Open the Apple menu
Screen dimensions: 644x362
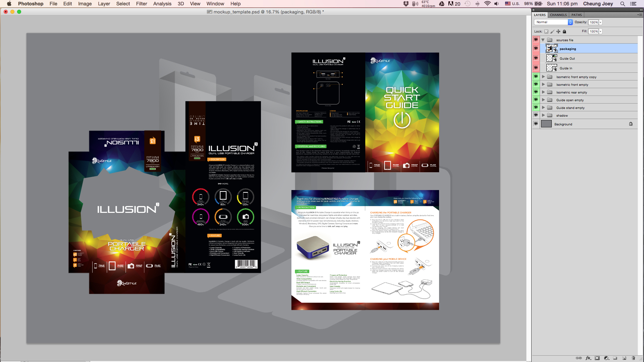click(x=9, y=4)
